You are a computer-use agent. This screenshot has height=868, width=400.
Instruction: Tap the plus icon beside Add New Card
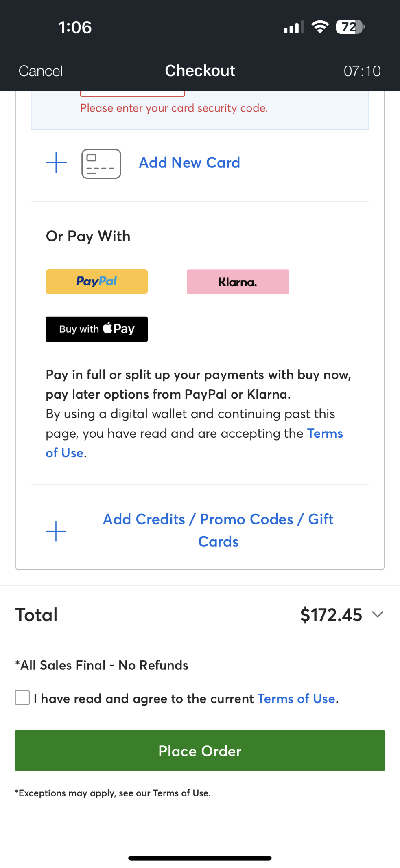(x=56, y=163)
